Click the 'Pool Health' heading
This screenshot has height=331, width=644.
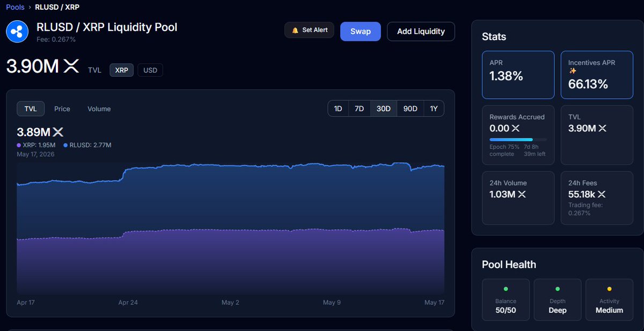pyautogui.click(x=509, y=264)
